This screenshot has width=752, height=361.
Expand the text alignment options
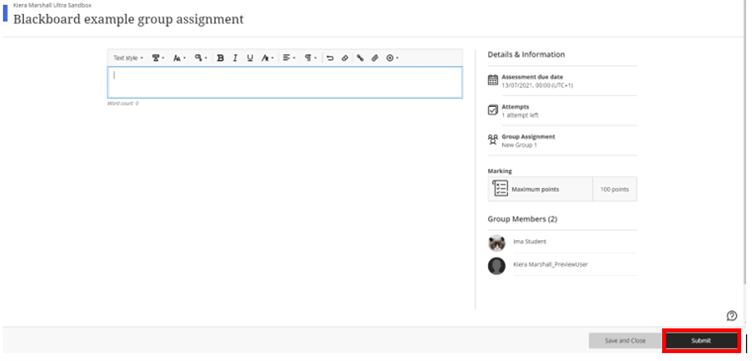(289, 58)
